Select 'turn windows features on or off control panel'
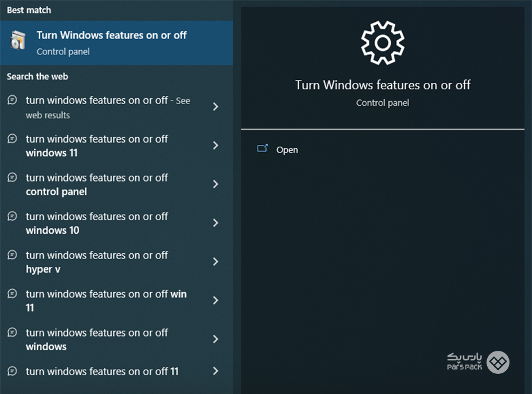The height and width of the screenshot is (394, 532). (116, 185)
